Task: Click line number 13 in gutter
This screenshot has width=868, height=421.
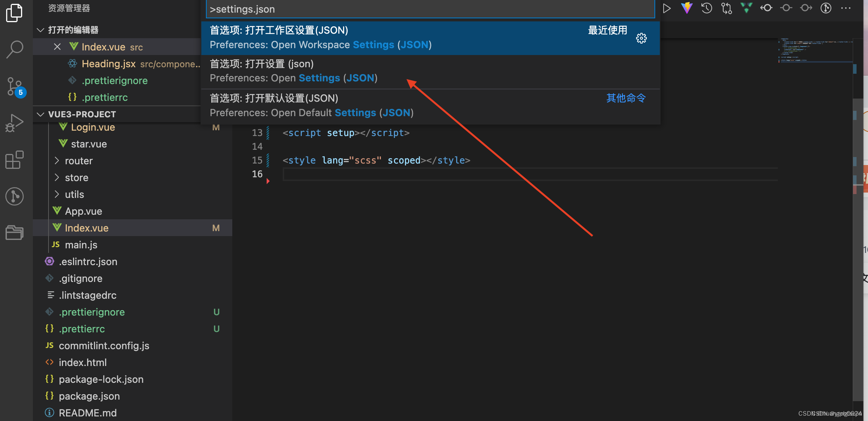Action: pyautogui.click(x=257, y=133)
